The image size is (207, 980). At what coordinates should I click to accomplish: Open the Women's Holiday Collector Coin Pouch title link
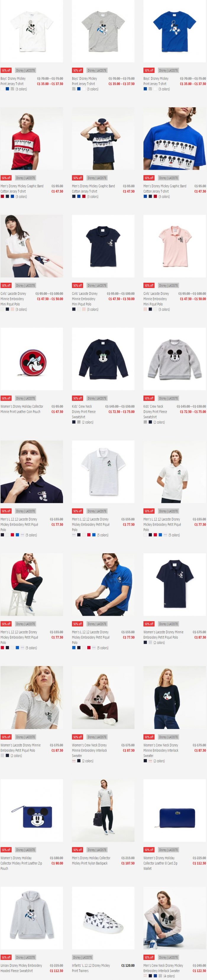point(22,409)
